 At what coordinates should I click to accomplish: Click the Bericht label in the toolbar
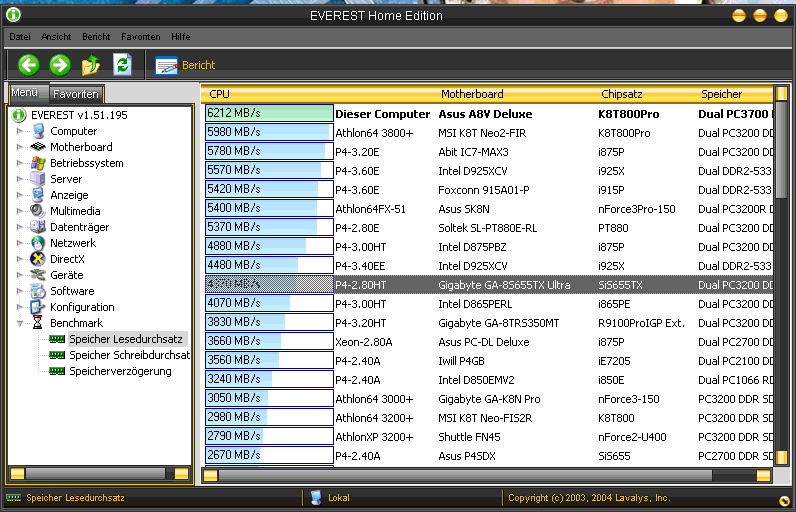pyautogui.click(x=198, y=65)
